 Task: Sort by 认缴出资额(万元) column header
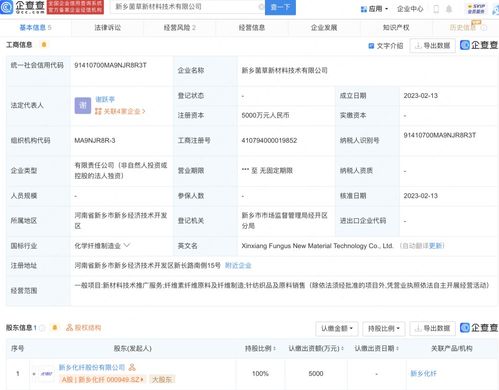tap(316, 349)
